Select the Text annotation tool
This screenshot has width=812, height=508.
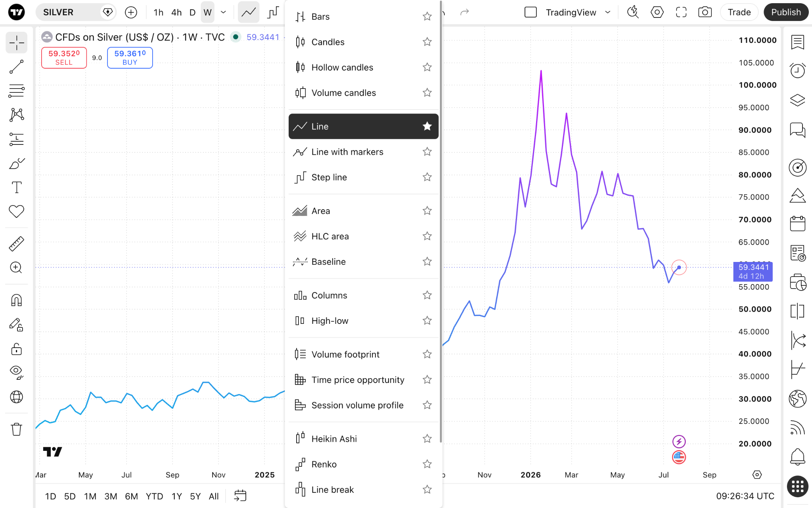pos(17,187)
